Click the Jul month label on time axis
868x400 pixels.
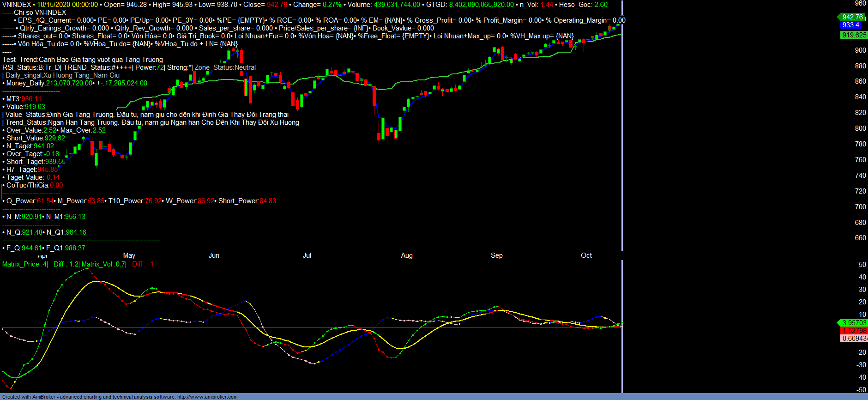pyautogui.click(x=307, y=255)
